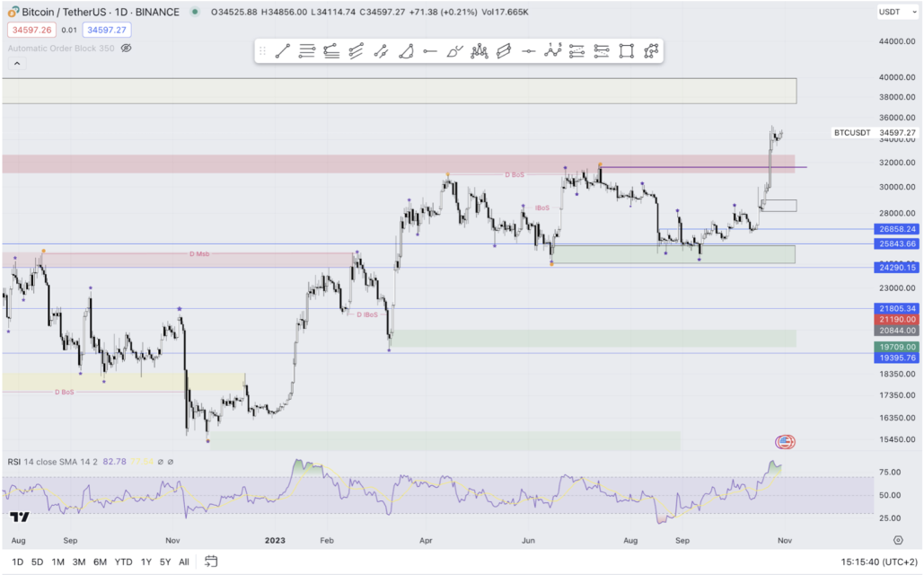Click the 19395.76 blue price label
This screenshot has width=924, height=575.
(897, 358)
